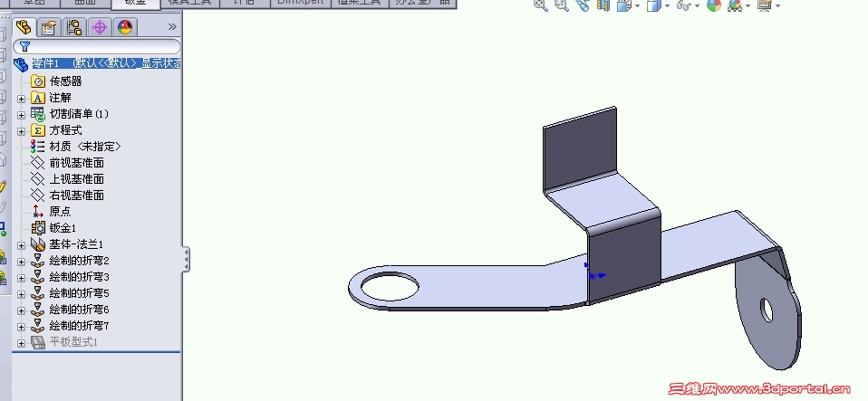Click the 平板型式1 flat pattern icon
868x401 pixels.
38,342
